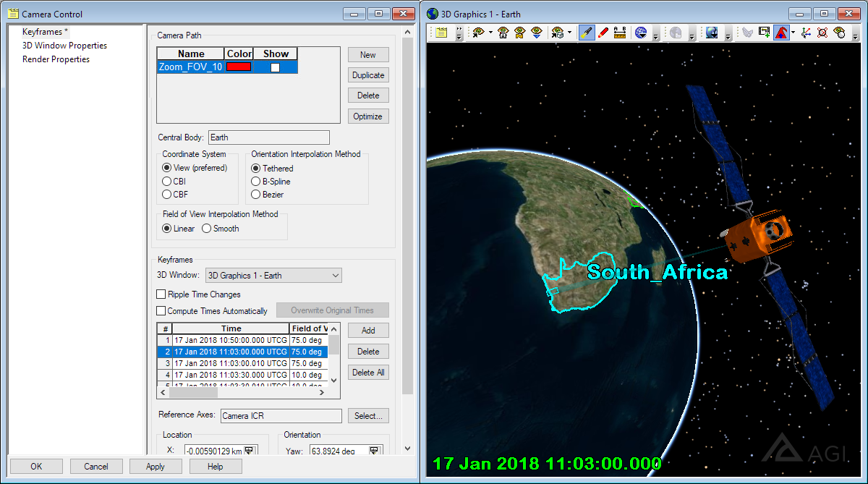
Task: Expand toolbar overflow after imagery download icon
Action: pos(727,34)
